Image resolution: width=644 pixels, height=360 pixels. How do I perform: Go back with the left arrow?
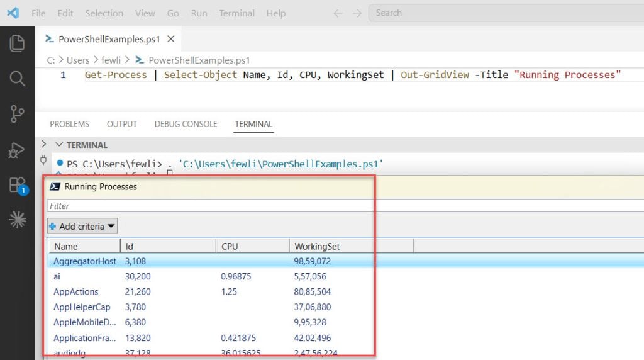338,13
